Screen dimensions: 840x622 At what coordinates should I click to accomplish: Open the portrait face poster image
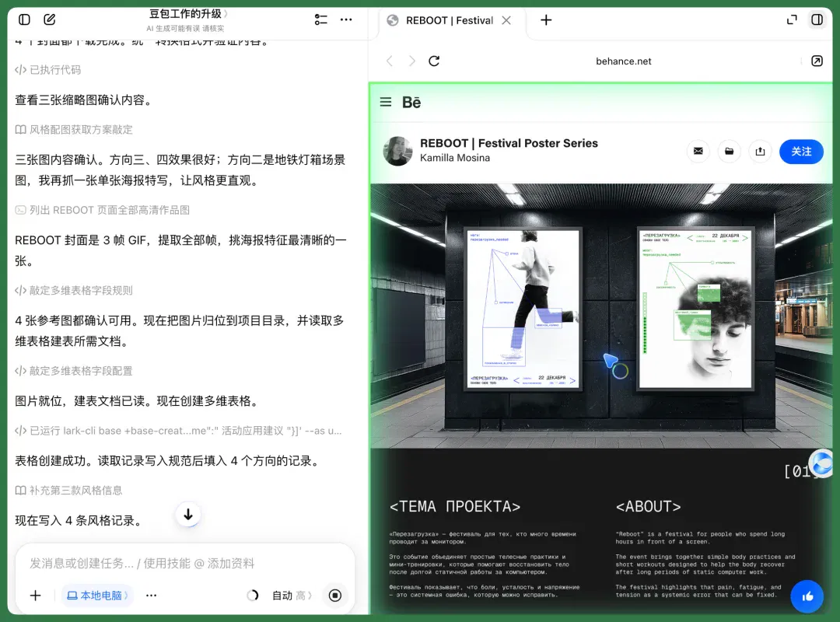tap(695, 309)
